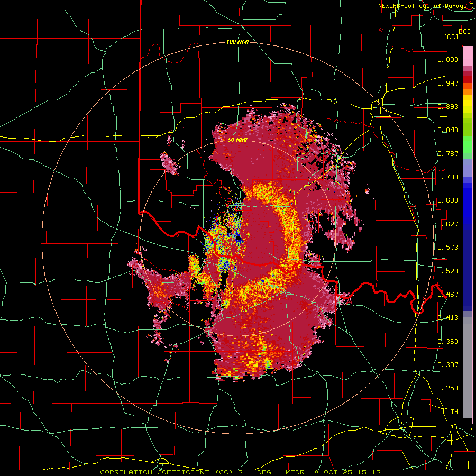Viewport: 476px width, 476px height.
Task: Select the 0.360 scale value
Action: (448, 342)
